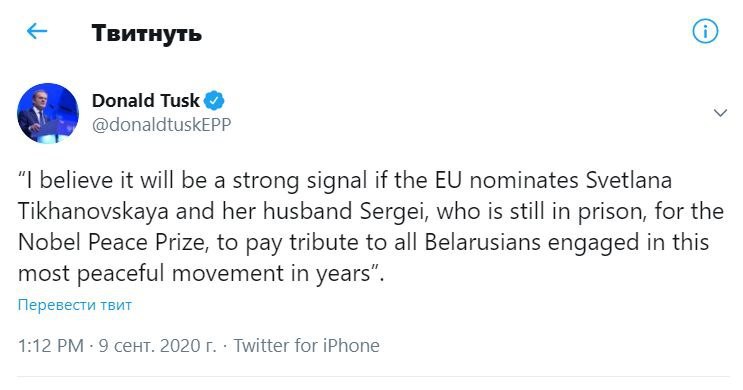Click the 9 сент. 2020 г. date

tap(157, 345)
